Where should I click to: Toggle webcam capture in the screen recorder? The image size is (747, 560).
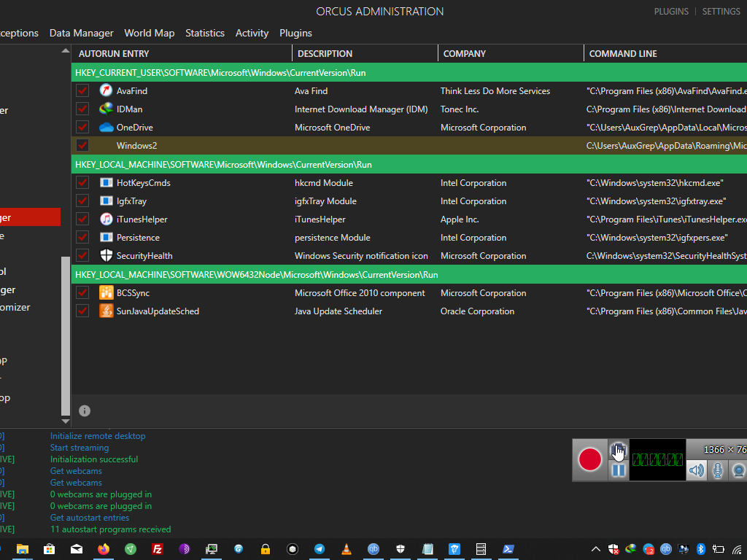click(x=738, y=470)
